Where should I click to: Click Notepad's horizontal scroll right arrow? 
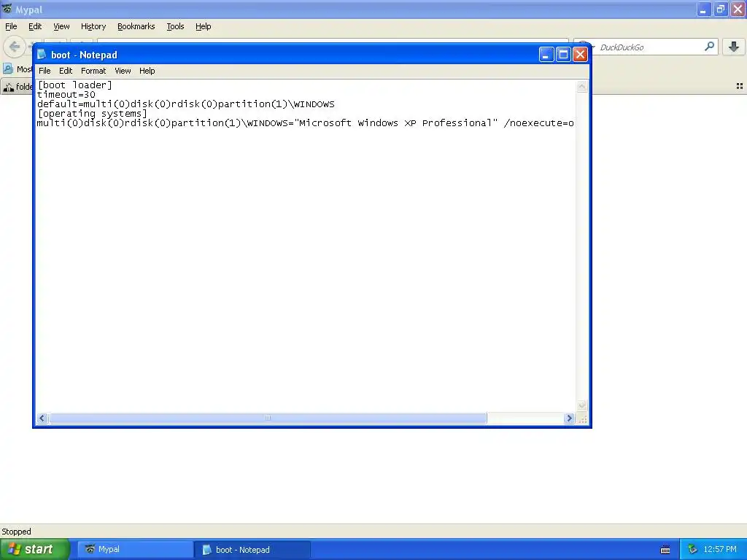click(x=569, y=418)
